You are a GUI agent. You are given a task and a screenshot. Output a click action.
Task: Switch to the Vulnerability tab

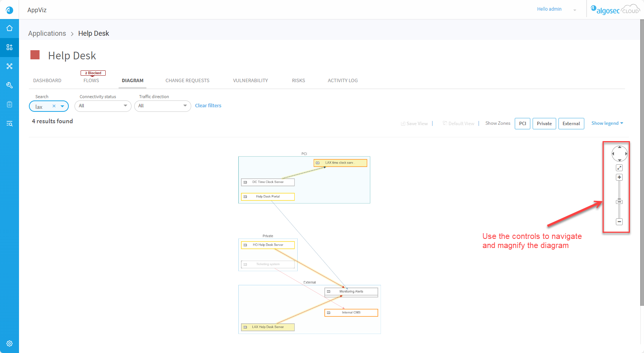250,81
